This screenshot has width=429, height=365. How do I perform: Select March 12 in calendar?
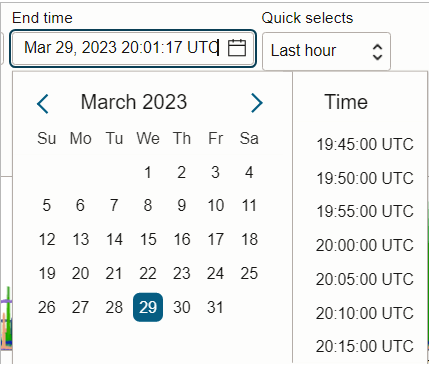[47, 239]
